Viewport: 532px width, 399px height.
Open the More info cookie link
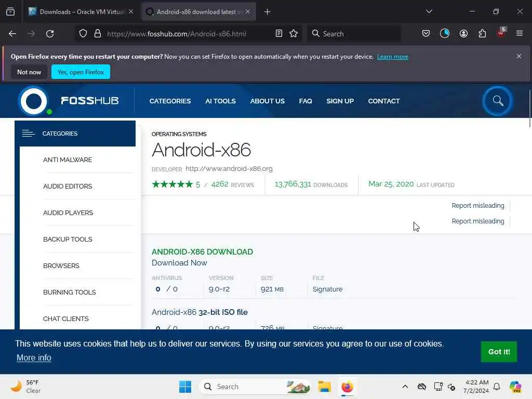pos(34,357)
